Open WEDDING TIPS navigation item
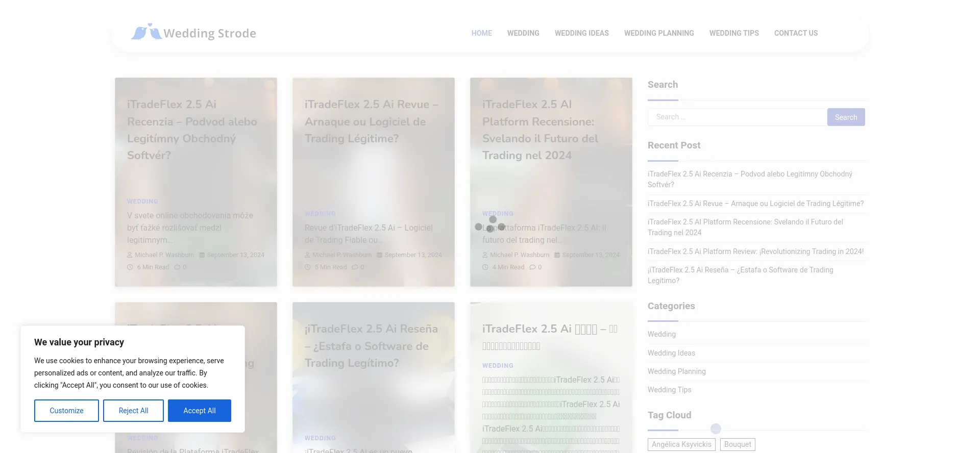 (734, 33)
